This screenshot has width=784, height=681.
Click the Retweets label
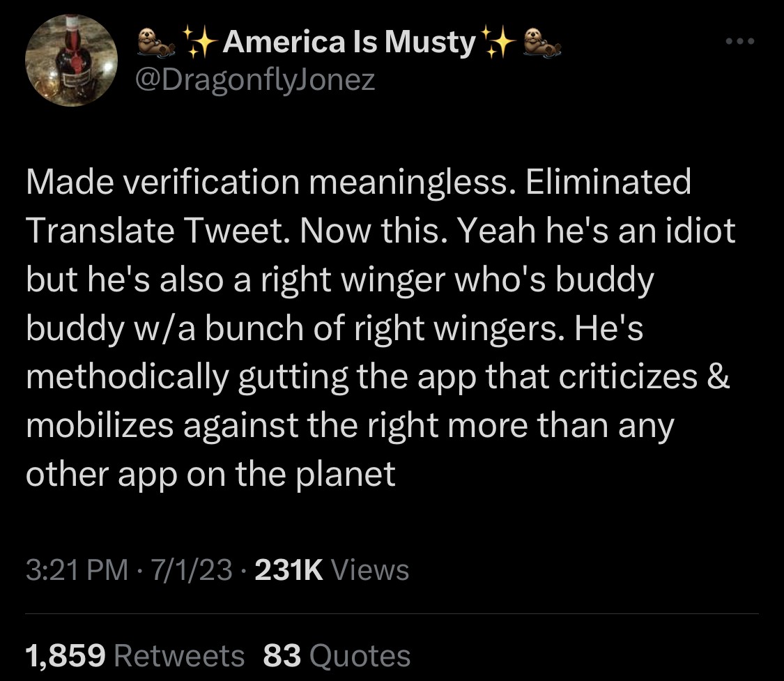(178, 656)
